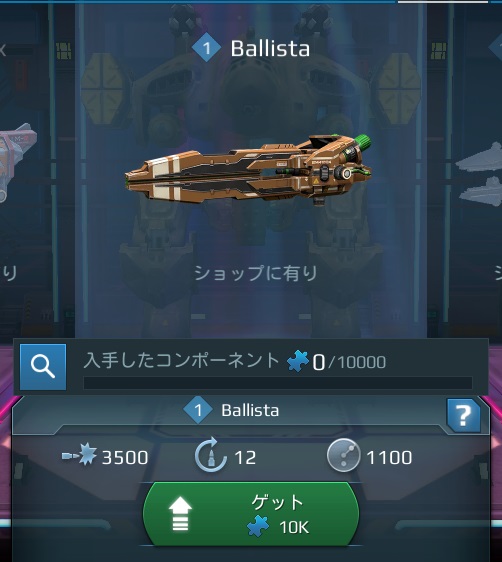Click the damage icon next to 3500
502x562 pixels.
click(x=79, y=454)
